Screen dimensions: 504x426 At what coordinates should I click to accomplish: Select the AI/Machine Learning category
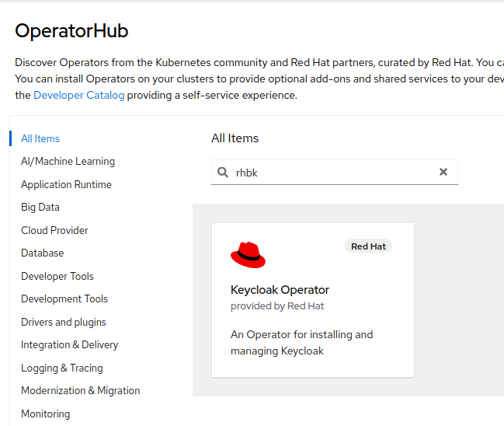(68, 162)
